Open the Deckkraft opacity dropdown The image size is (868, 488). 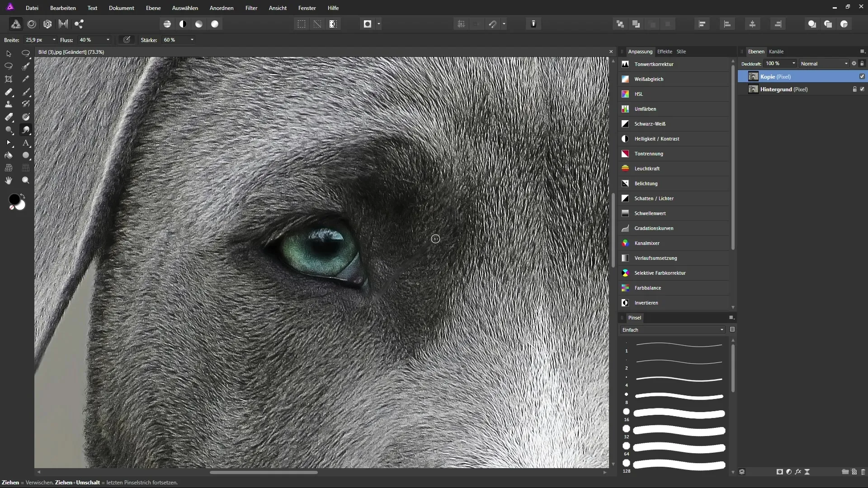pyautogui.click(x=794, y=63)
